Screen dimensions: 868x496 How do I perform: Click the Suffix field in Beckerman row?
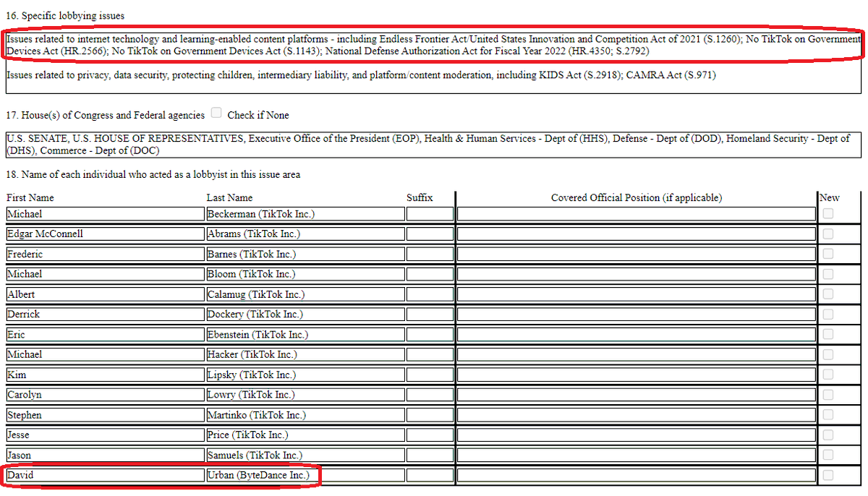point(430,214)
